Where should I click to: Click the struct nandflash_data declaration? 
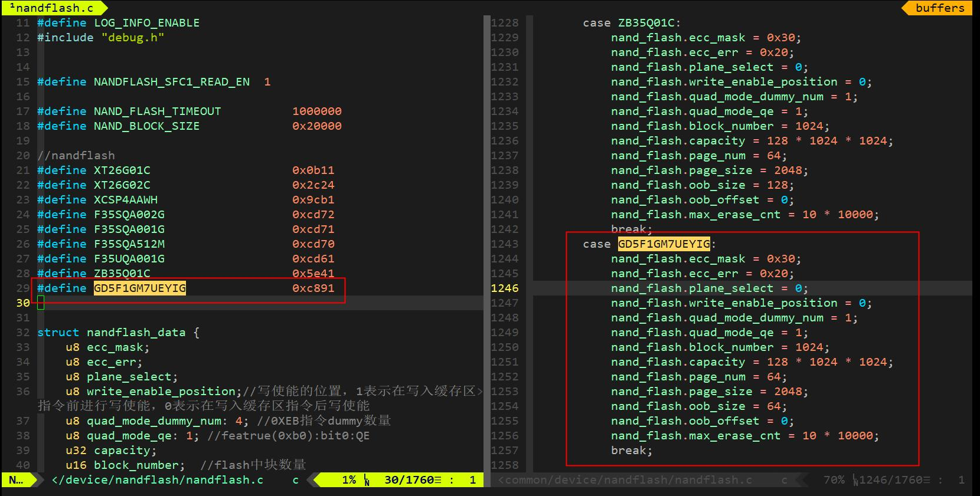click(x=118, y=333)
